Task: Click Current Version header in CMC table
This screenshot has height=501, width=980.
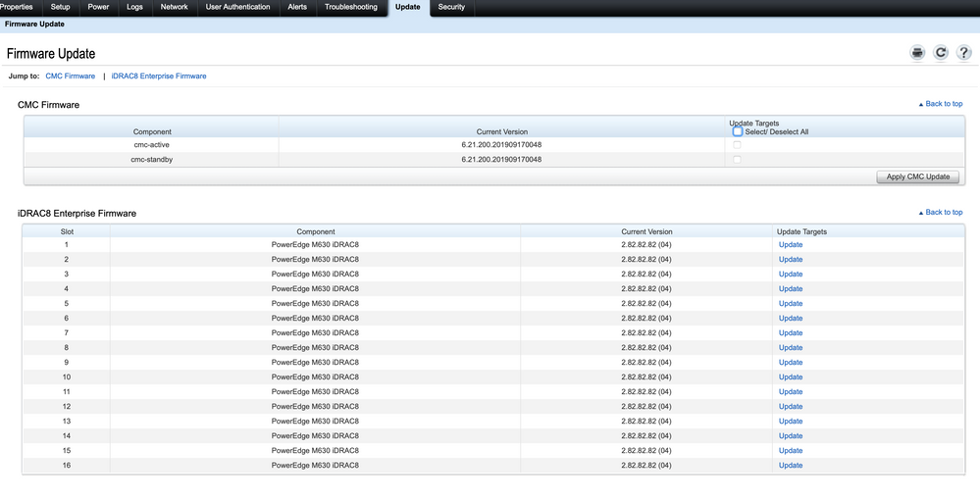Action: pos(502,131)
